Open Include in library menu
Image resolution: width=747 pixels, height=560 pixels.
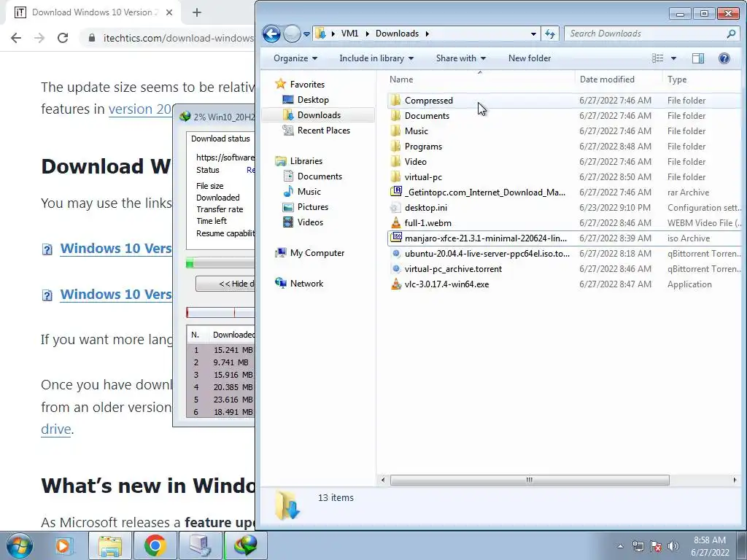376,58
